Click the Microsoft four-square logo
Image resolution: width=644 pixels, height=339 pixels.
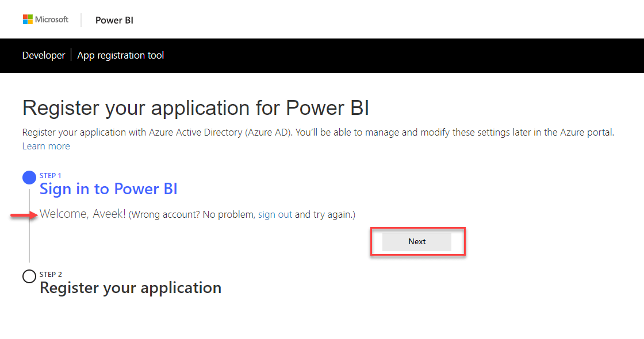click(27, 19)
